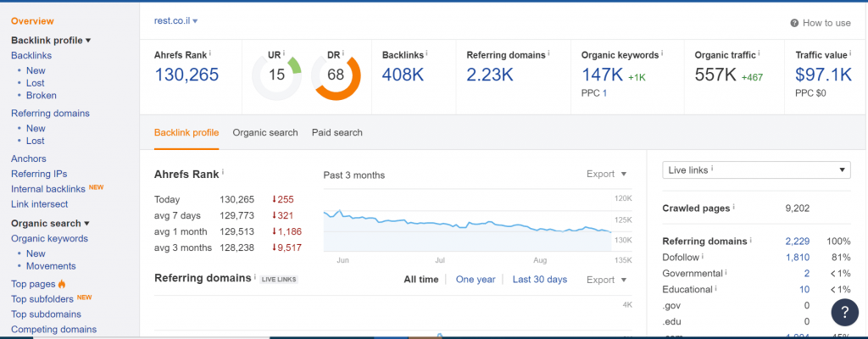Click the 2,229 referring domains count
Screen dimensions: 868x339
tap(798, 241)
